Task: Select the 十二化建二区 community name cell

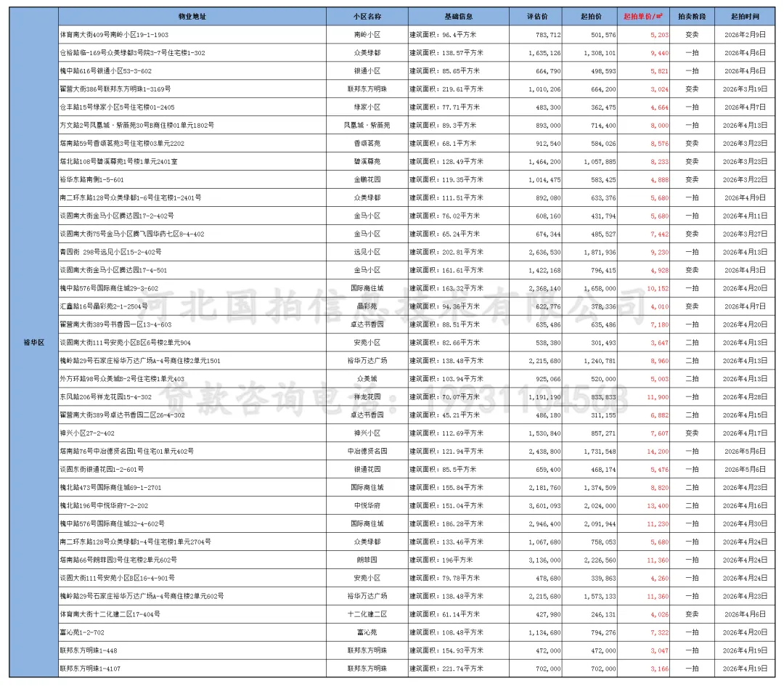Action: 367,614
